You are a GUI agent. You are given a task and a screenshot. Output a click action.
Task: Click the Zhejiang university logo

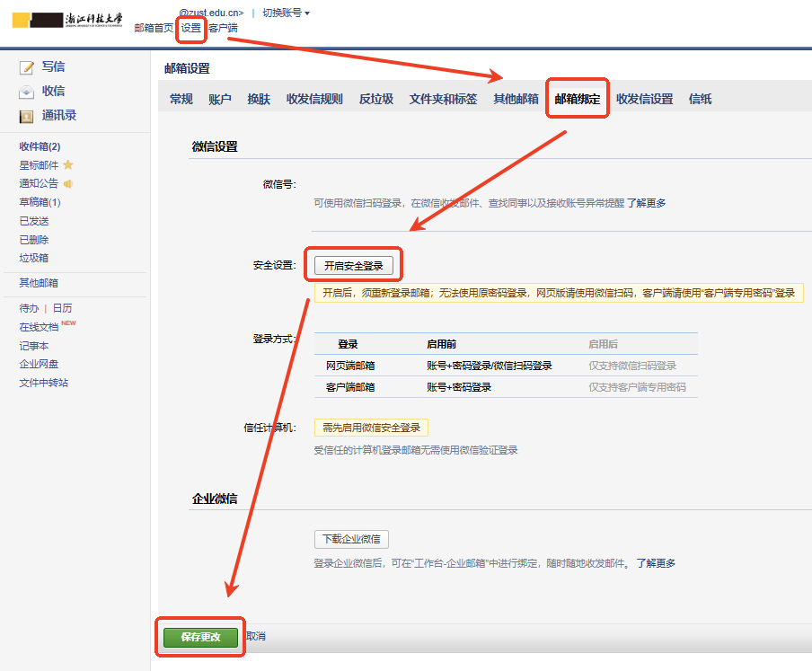68,21
